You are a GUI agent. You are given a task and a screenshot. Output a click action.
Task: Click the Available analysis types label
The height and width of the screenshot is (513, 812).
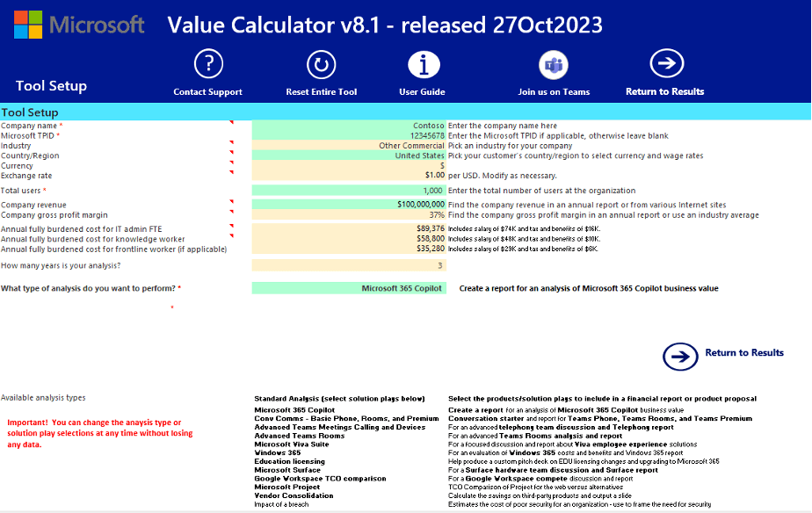[x=43, y=398]
